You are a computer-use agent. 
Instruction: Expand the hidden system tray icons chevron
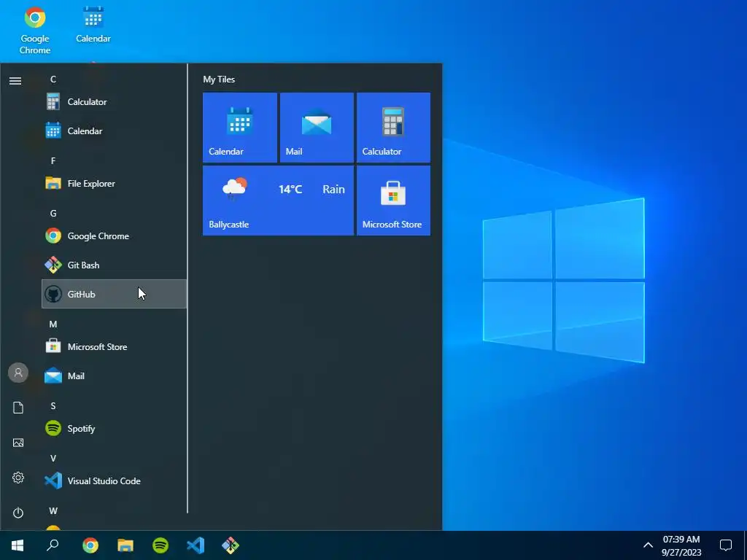pyautogui.click(x=648, y=545)
